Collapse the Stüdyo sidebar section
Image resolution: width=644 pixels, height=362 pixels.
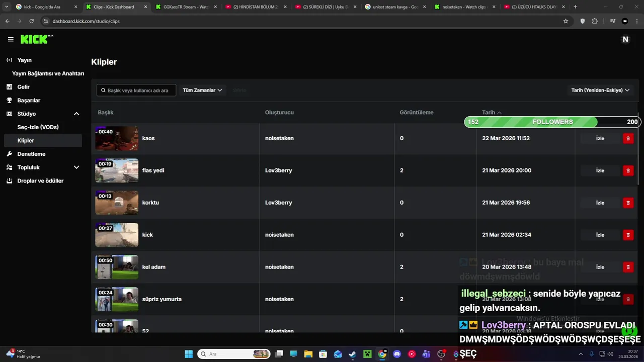[x=76, y=114]
